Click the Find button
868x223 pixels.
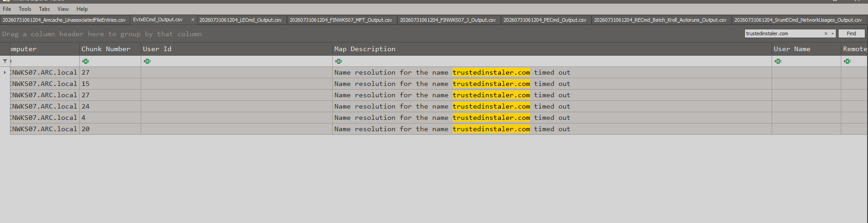pos(851,33)
